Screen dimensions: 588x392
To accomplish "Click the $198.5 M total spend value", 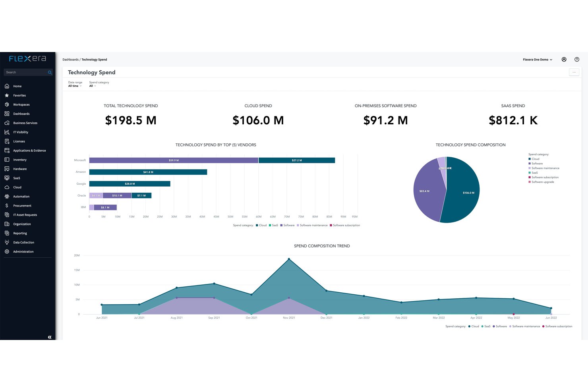I will (131, 120).
